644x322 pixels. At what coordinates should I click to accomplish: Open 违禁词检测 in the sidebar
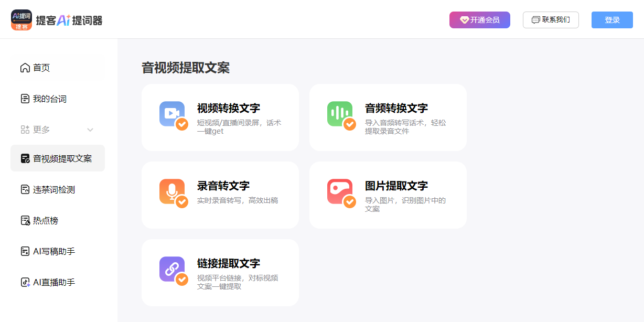point(58,189)
